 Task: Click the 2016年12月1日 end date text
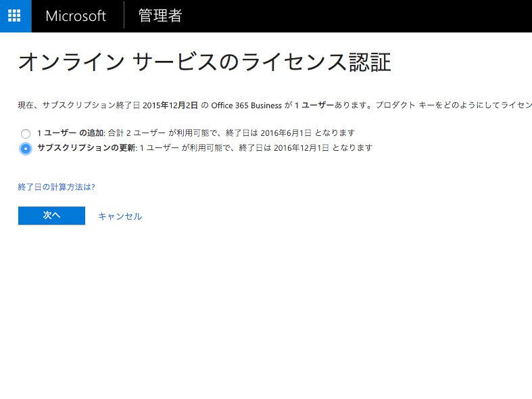(301, 148)
